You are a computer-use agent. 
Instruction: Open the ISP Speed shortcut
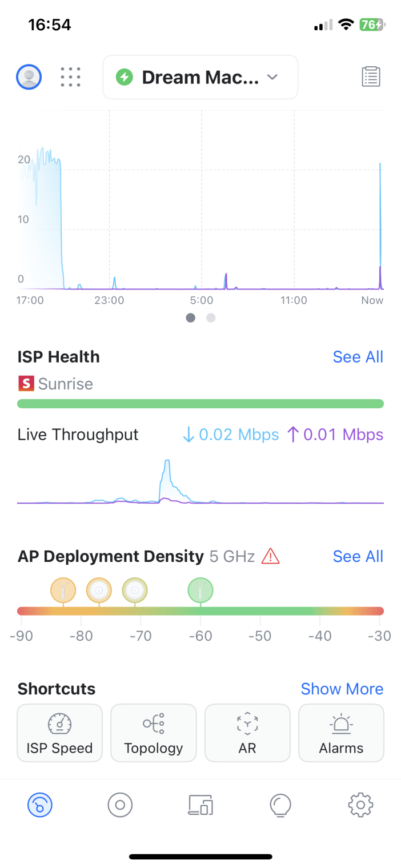click(60, 733)
